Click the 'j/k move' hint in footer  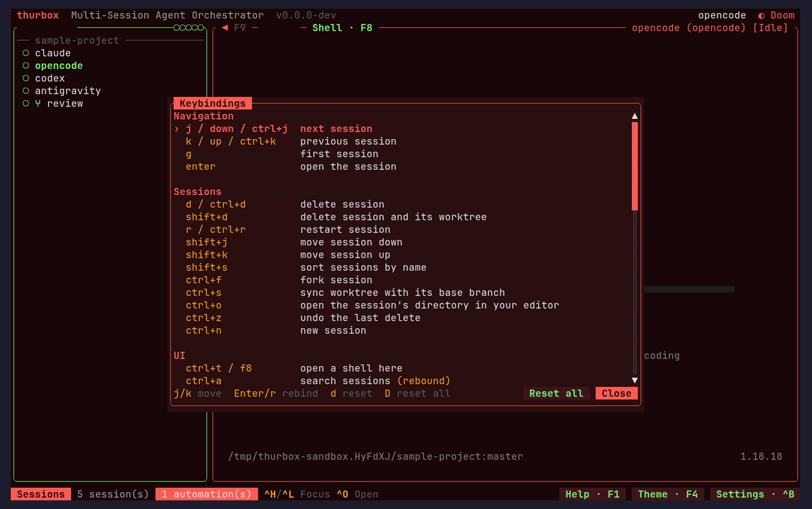click(198, 394)
